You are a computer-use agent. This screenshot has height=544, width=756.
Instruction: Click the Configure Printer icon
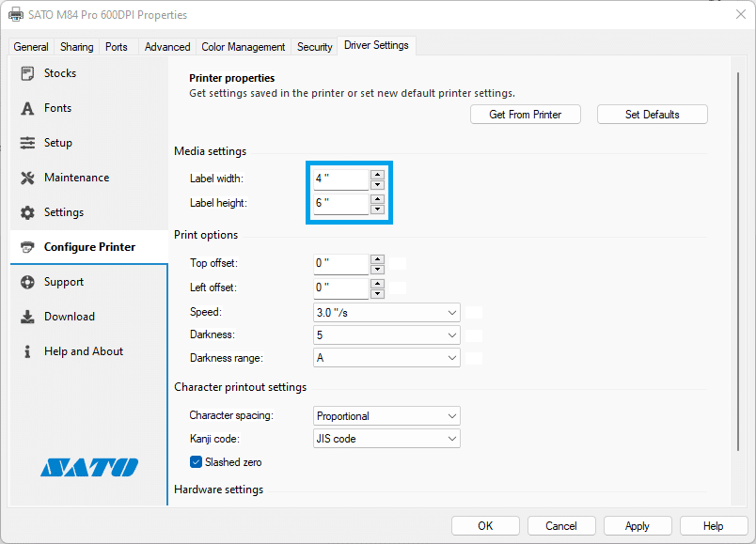[27, 247]
